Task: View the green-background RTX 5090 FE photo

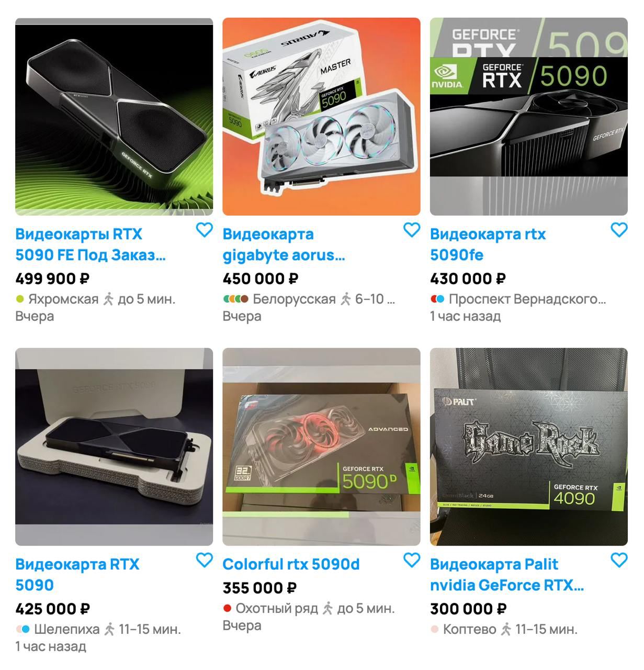Action: [114, 117]
